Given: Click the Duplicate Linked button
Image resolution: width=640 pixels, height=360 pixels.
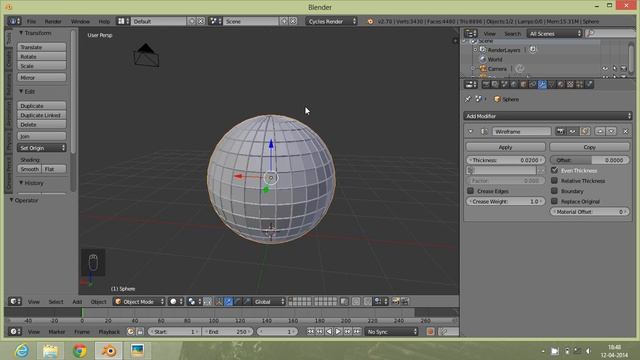Looking at the screenshot, I should (x=42, y=115).
